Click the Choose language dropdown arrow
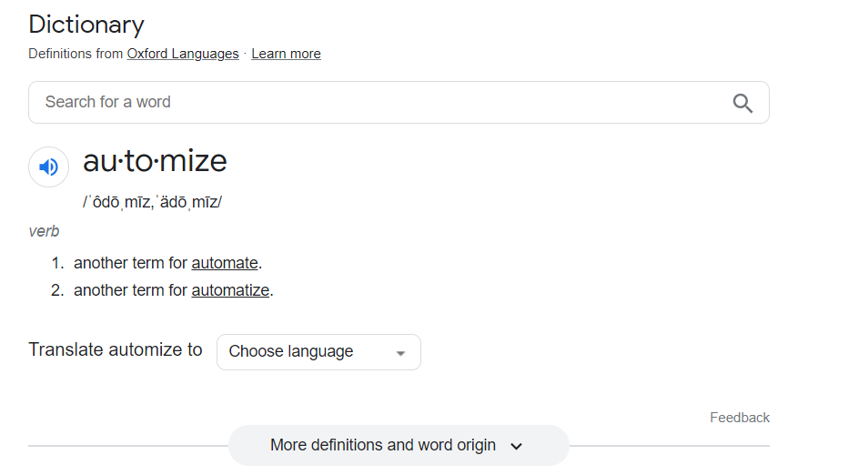This screenshot has width=868, height=475. click(x=400, y=353)
